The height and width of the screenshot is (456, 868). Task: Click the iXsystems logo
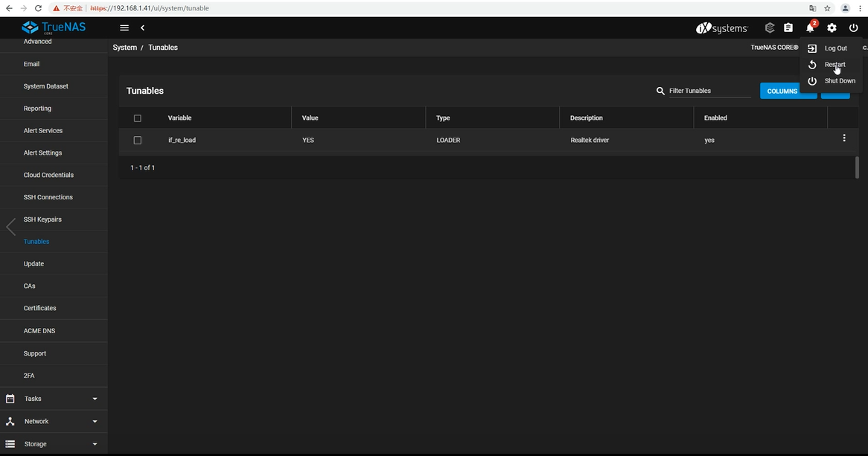tap(721, 28)
